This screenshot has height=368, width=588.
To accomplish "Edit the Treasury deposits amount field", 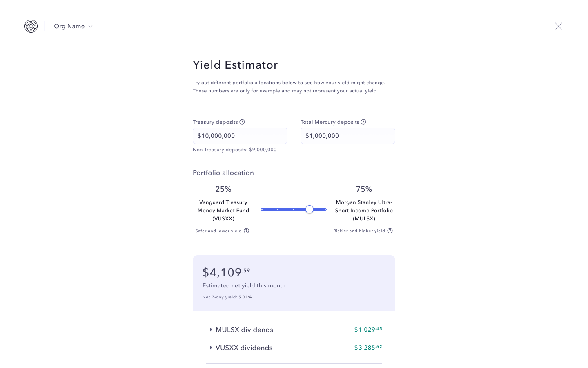I will click(240, 136).
